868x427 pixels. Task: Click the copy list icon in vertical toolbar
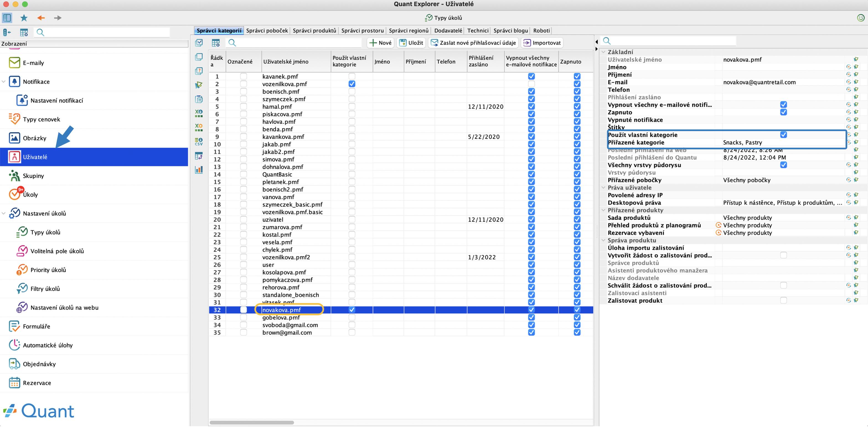click(x=199, y=99)
